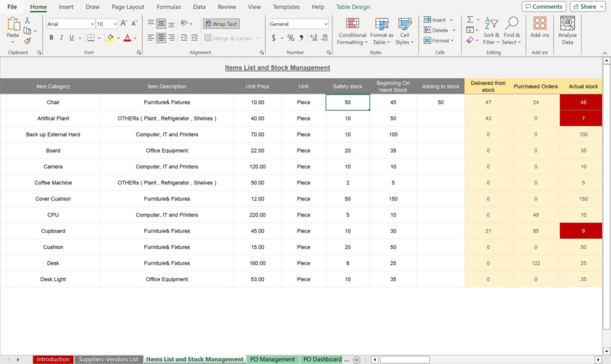This screenshot has height=364, width=611.
Task: Toggle Underline formatting
Action: [72, 38]
